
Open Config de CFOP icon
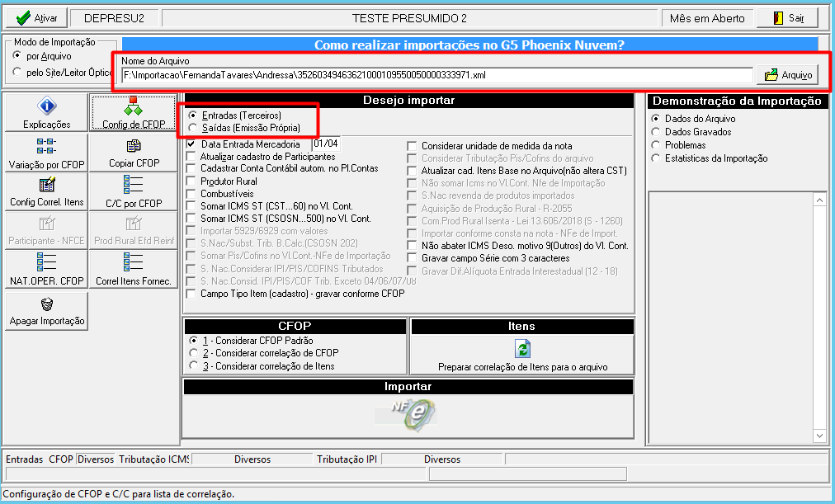coord(133,106)
